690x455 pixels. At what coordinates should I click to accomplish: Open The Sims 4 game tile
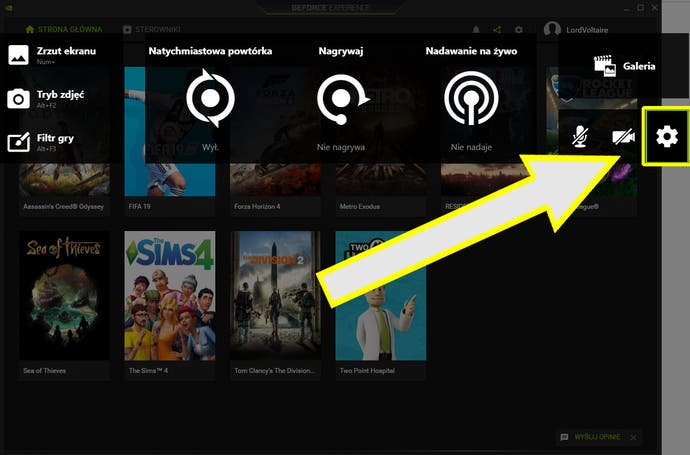pyautogui.click(x=170, y=296)
